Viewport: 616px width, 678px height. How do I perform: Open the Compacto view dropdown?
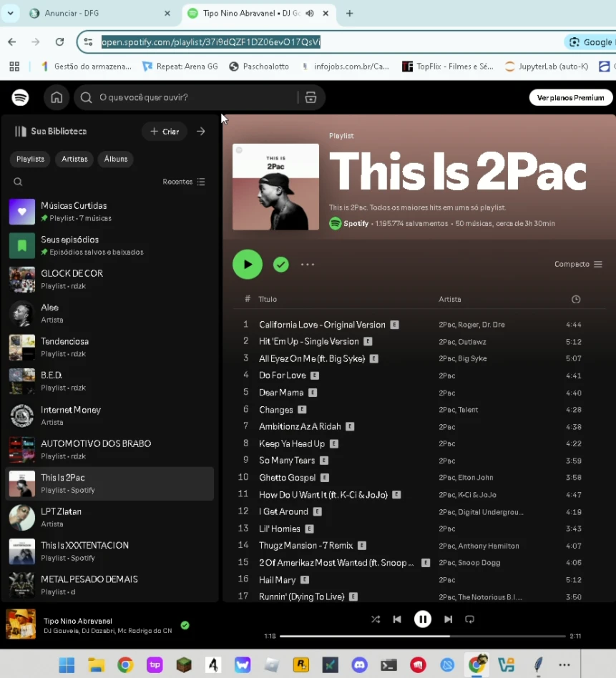click(578, 265)
